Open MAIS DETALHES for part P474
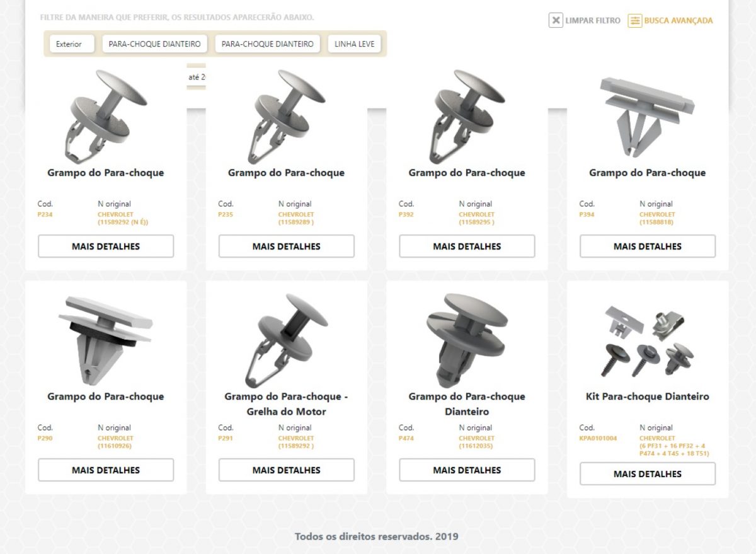Viewport: 756px width, 554px height. coord(466,470)
